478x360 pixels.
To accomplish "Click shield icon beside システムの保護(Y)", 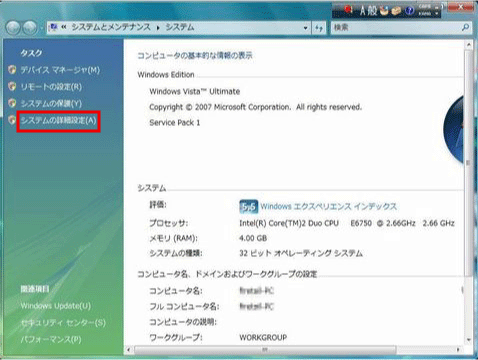I will 12,103.
